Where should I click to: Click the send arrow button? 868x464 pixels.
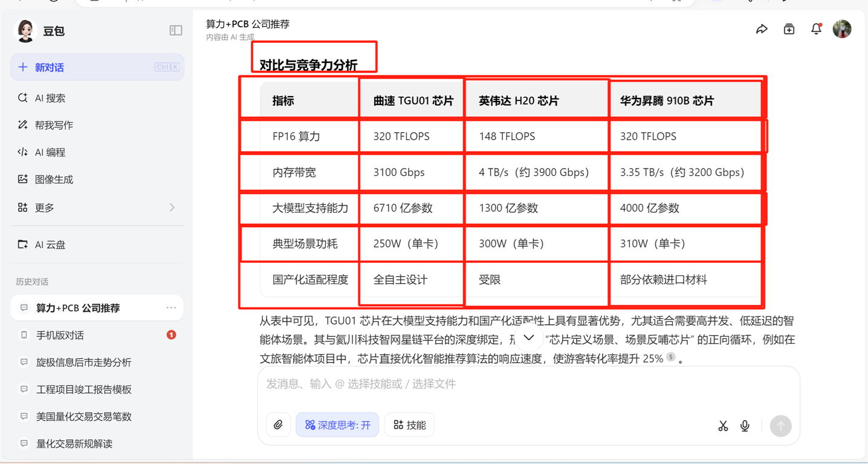[780, 426]
